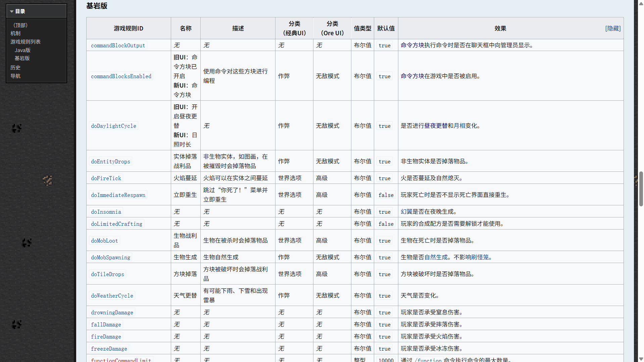Open 昼夜更替 link

pos(436,126)
